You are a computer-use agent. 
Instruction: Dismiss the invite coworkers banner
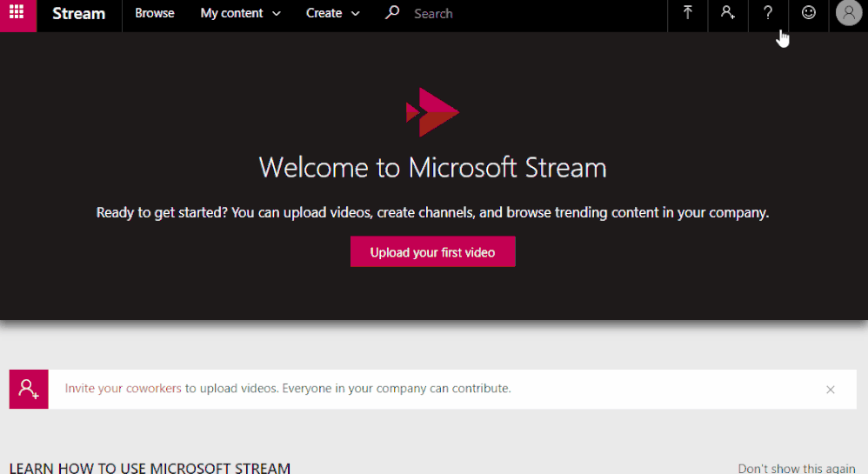pos(831,390)
